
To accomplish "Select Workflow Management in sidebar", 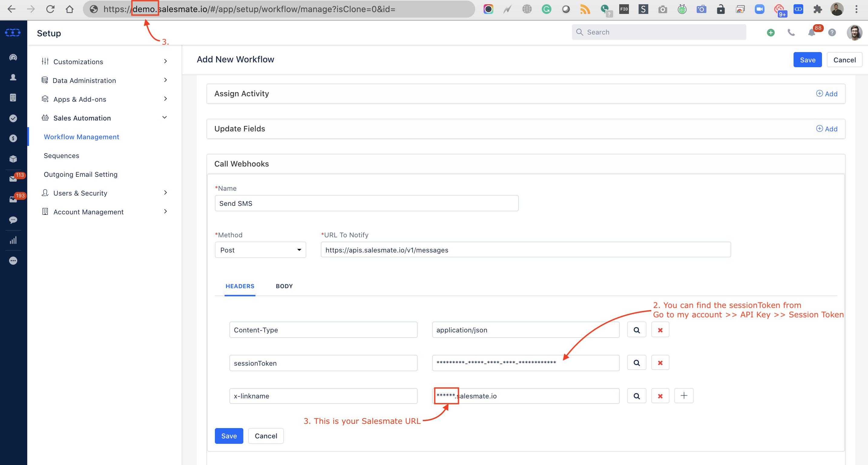I will pyautogui.click(x=81, y=137).
